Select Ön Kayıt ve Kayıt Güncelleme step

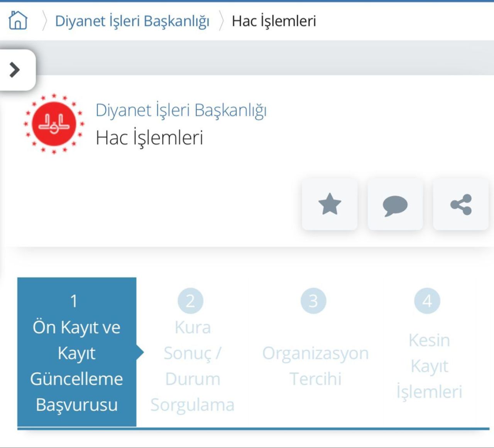(x=77, y=352)
